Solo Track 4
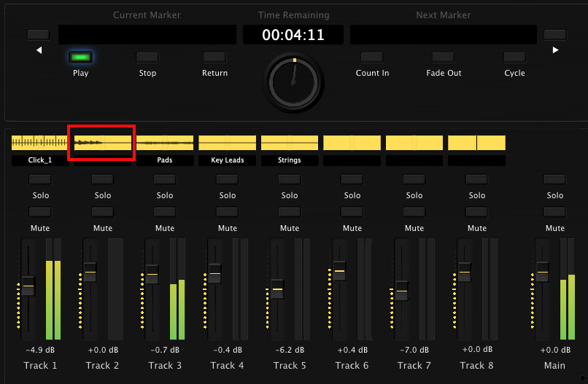Viewport: 588px width, 384px height. (x=228, y=179)
